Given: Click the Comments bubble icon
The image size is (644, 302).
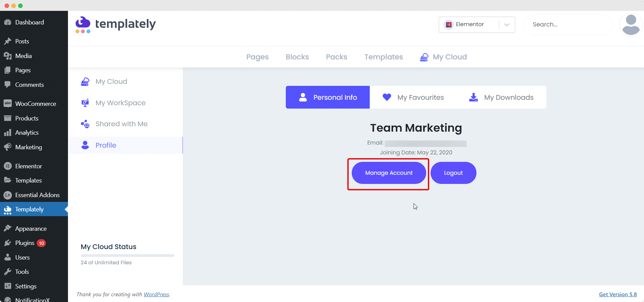Looking at the screenshot, I should pyautogui.click(x=7, y=85).
